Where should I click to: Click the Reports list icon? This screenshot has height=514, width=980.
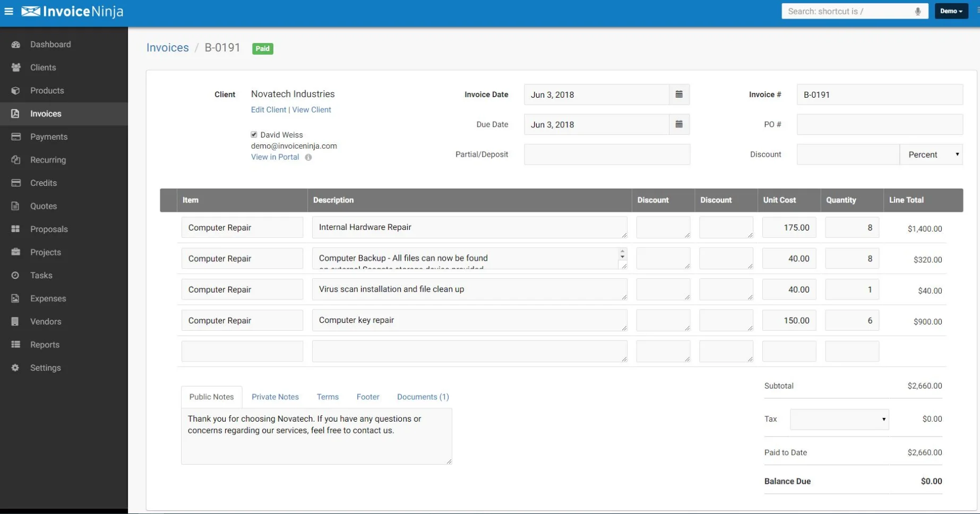pos(16,345)
